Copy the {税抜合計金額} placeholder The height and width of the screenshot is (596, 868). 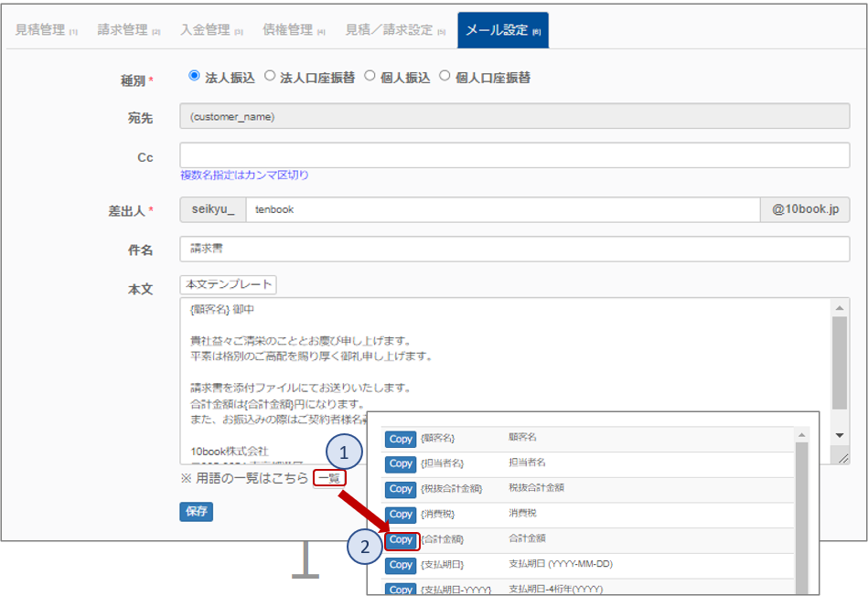pyautogui.click(x=401, y=489)
